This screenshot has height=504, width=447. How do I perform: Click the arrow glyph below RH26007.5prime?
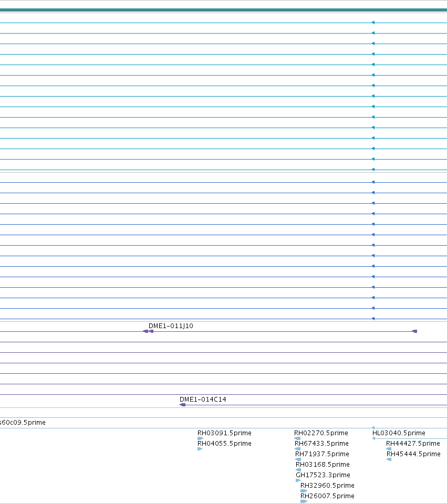[304, 501]
